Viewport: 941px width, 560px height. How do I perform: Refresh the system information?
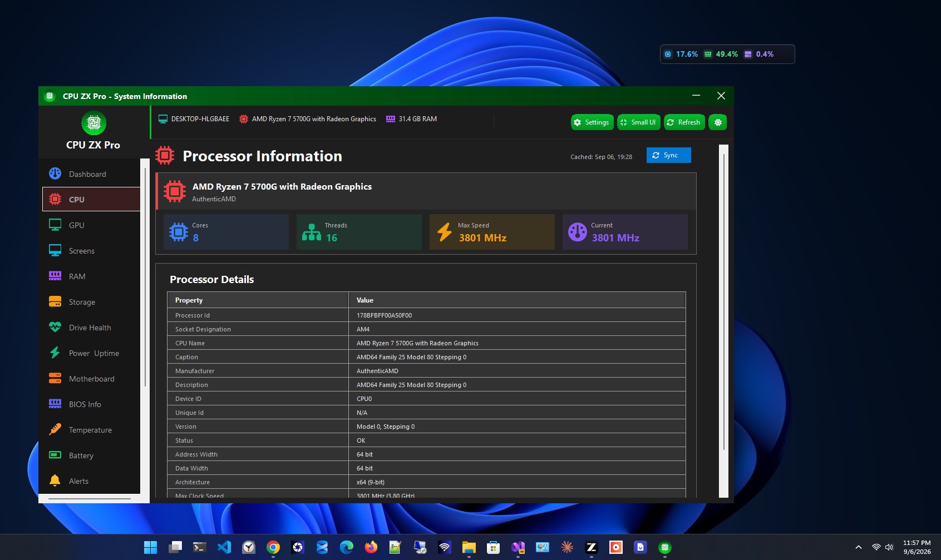click(684, 122)
